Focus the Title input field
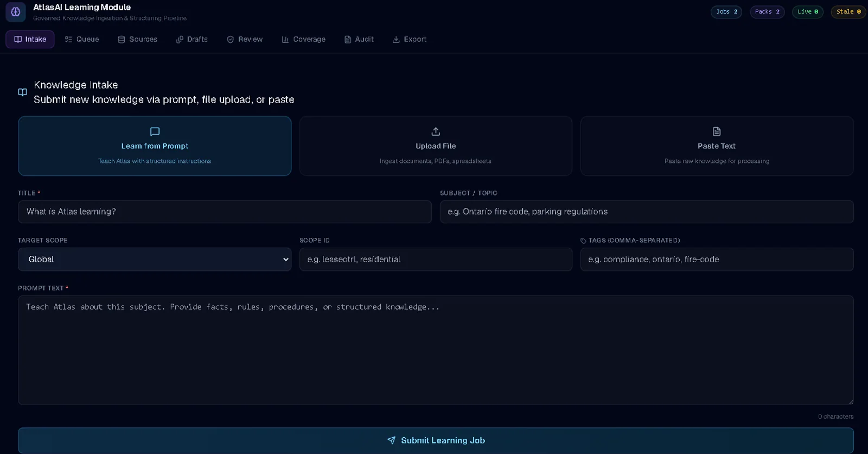Viewport: 868px width, 454px height. (x=225, y=212)
